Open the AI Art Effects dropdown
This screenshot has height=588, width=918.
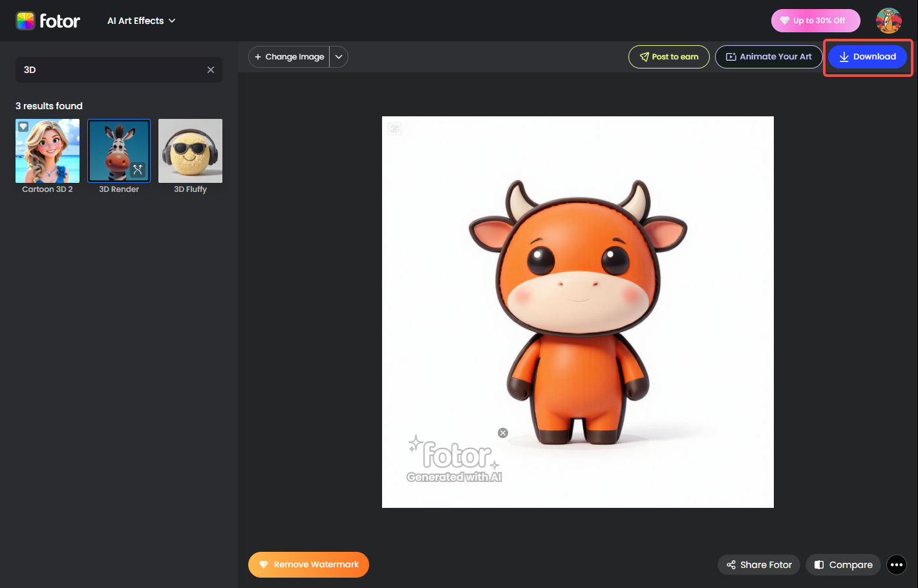[141, 20]
